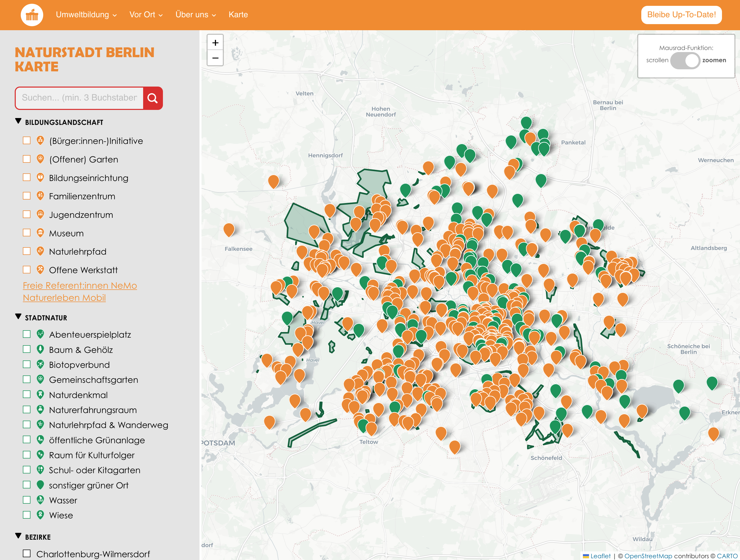Tick the Bildungseinrichtung checkbox
The width and height of the screenshot is (740, 560).
(27, 177)
